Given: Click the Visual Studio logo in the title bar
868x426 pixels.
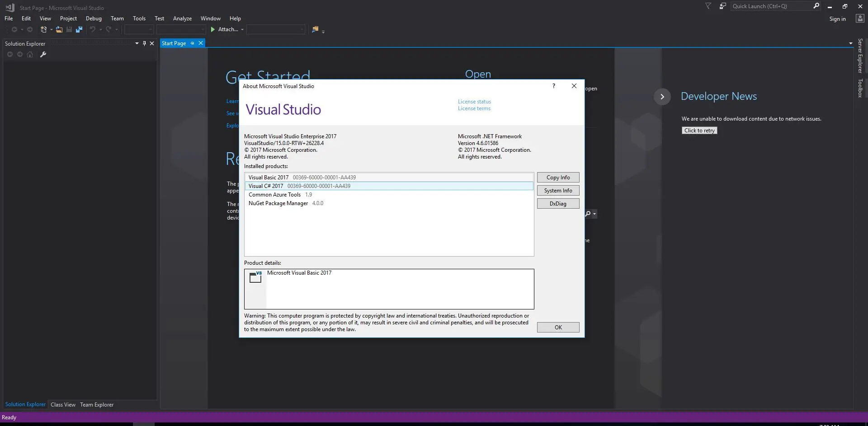Looking at the screenshot, I should 9,7.
